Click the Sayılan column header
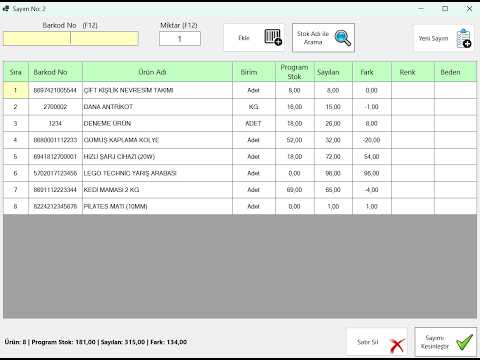The height and width of the screenshot is (360, 480). click(333, 72)
